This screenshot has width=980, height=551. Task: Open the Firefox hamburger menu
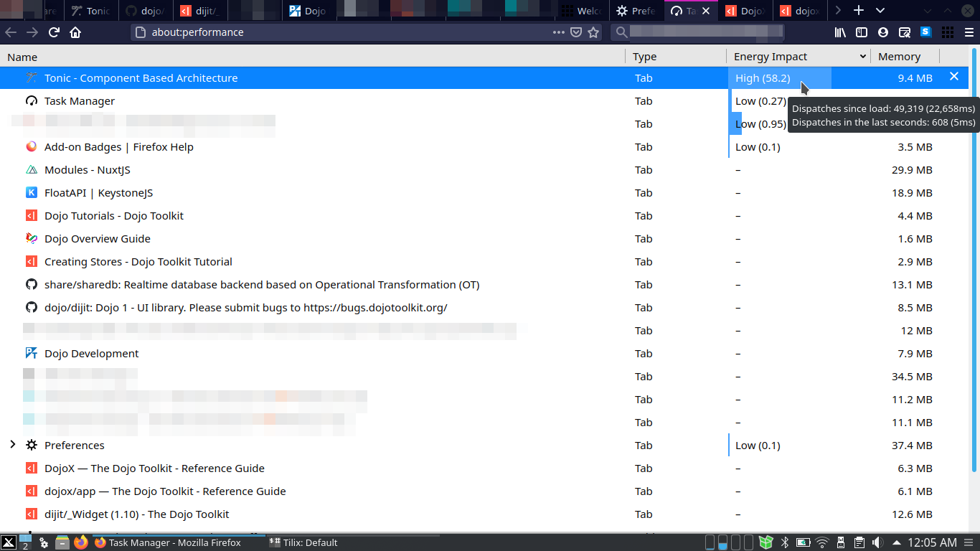[x=969, y=32]
